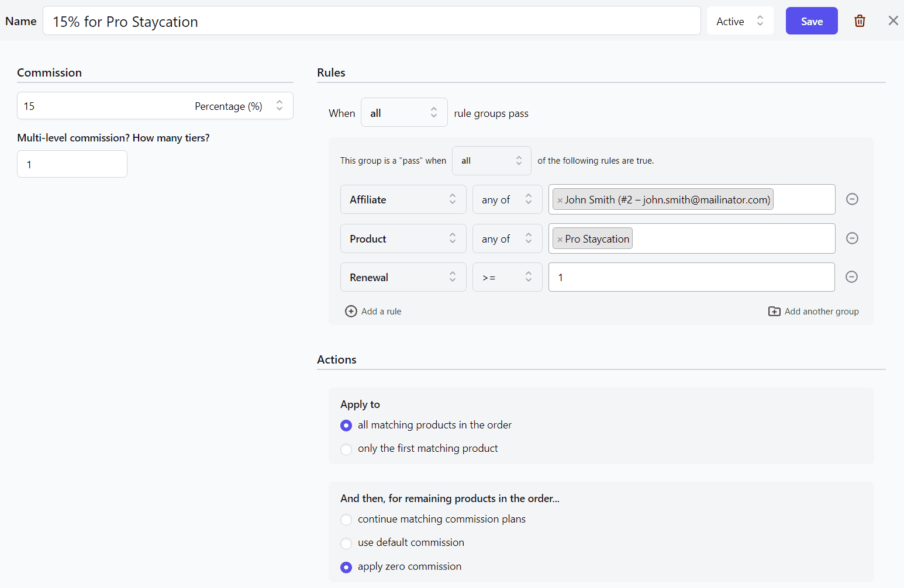Choose 'apply zero commission' option
904x588 pixels.
pos(346,567)
